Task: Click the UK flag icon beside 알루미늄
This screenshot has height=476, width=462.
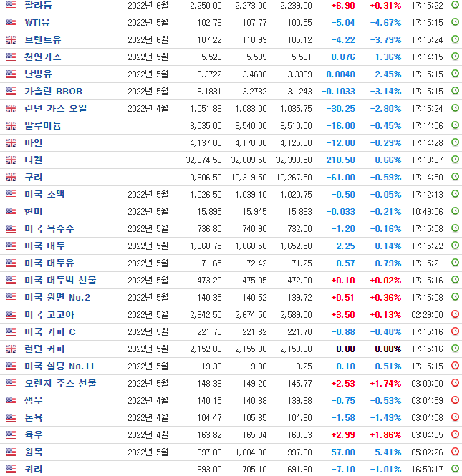Action: pos(11,125)
